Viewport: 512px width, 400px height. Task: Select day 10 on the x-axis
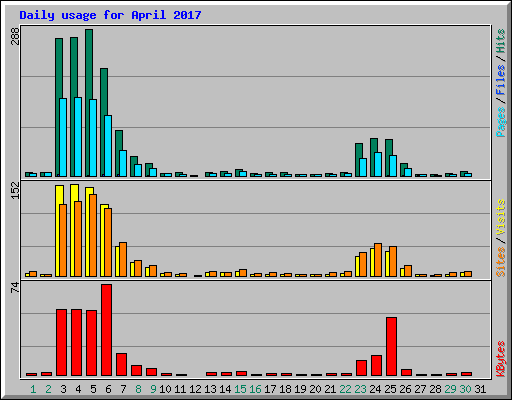[165, 389]
